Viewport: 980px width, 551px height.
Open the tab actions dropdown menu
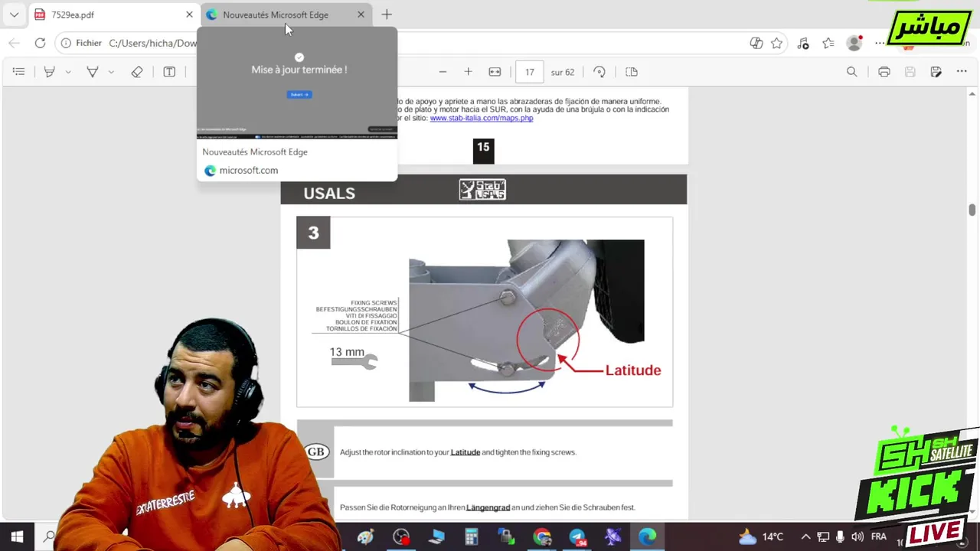[14, 15]
